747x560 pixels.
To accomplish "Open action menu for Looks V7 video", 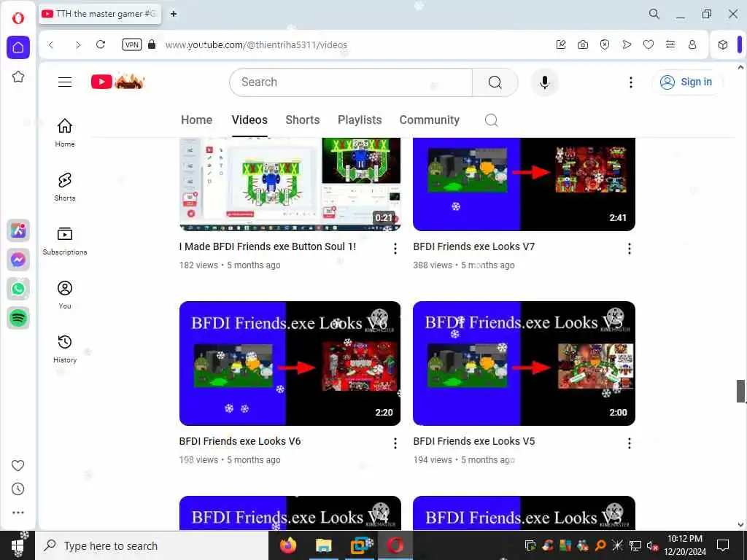I will click(x=630, y=249).
